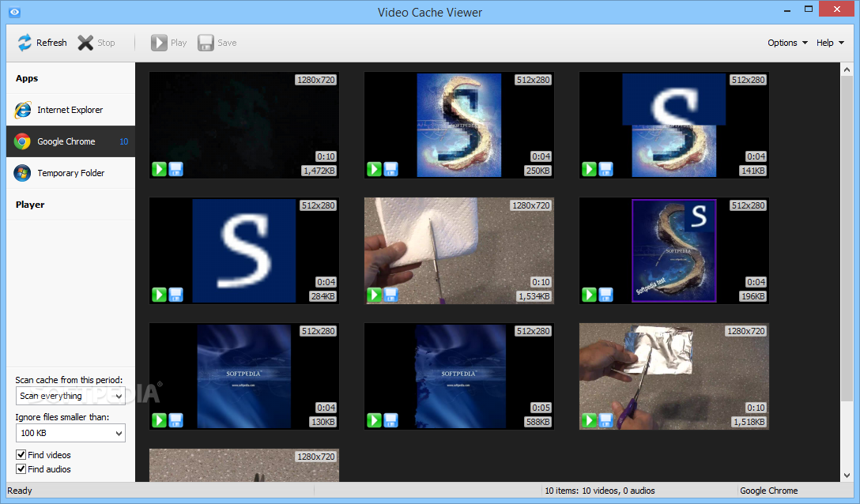Save the 196KB video
Image resolution: width=860 pixels, height=504 pixels.
[x=605, y=295]
